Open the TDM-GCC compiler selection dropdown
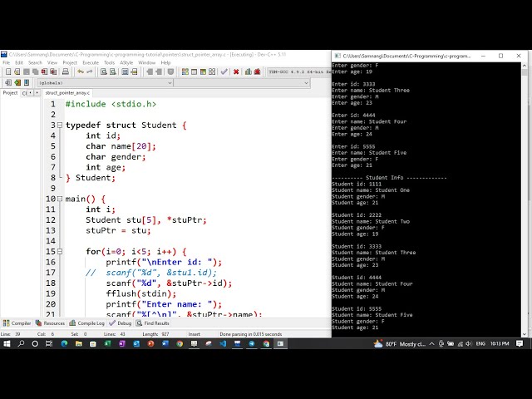The image size is (532, 399). (299, 71)
